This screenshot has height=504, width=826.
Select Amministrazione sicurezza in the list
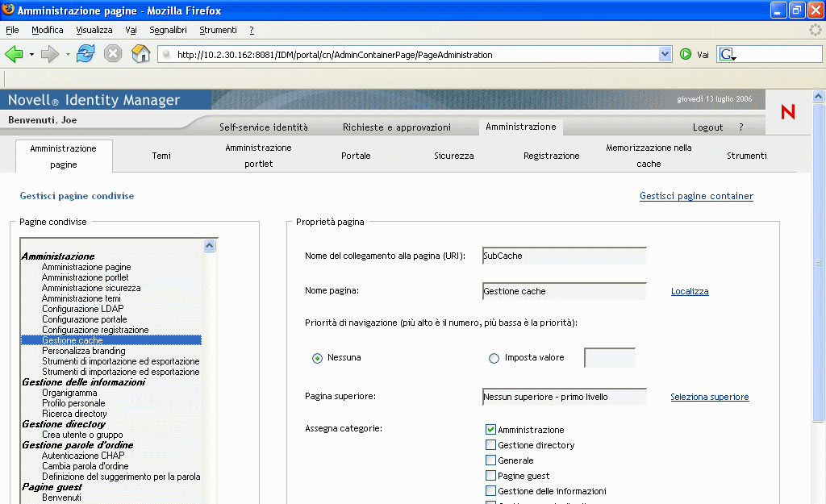click(91, 288)
